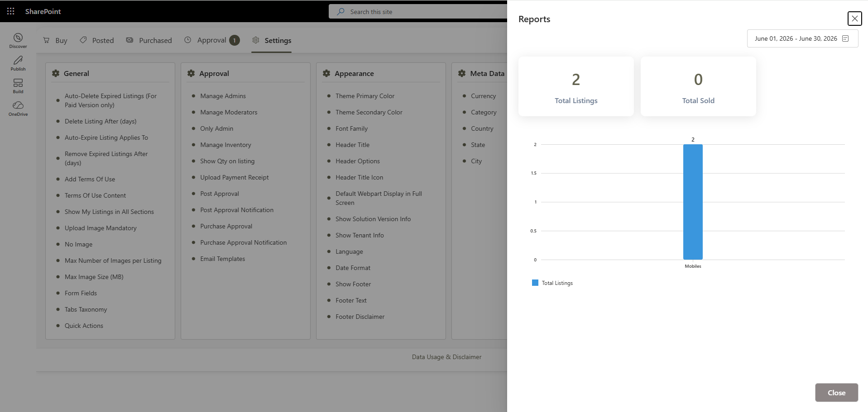Click the Close button in Reports
Screen dimensions: 868x412
click(836, 393)
